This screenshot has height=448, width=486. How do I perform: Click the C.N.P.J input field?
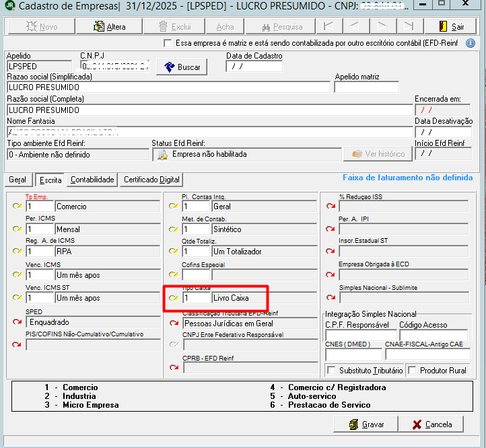coord(115,66)
